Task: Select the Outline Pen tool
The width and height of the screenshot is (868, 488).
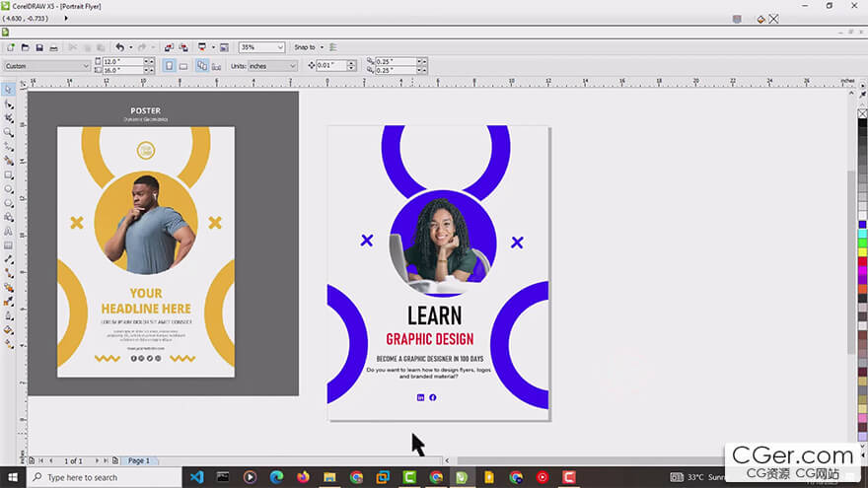Action: coord(8,315)
